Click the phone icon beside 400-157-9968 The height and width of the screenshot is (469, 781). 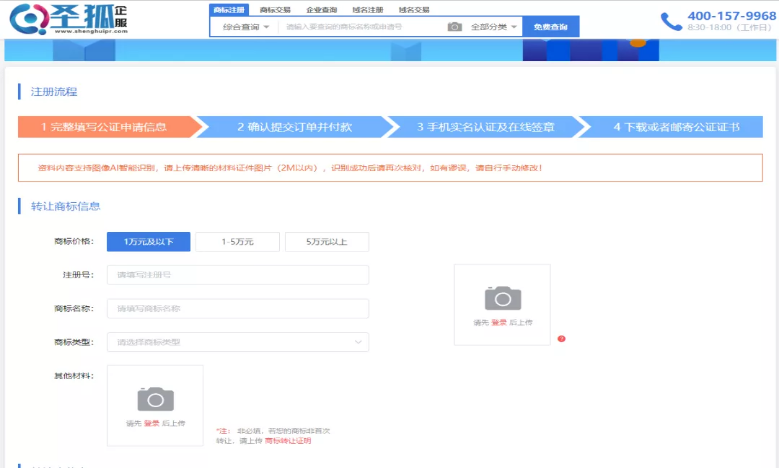tap(671, 21)
